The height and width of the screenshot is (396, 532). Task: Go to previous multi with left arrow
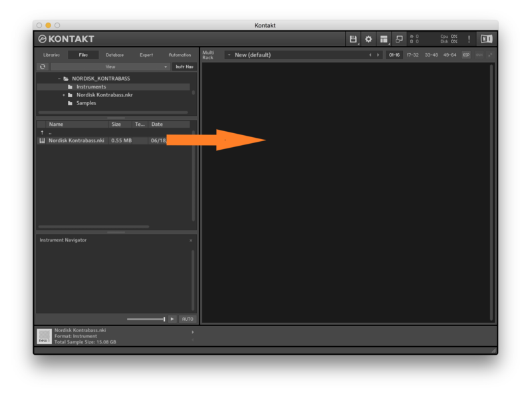click(370, 55)
